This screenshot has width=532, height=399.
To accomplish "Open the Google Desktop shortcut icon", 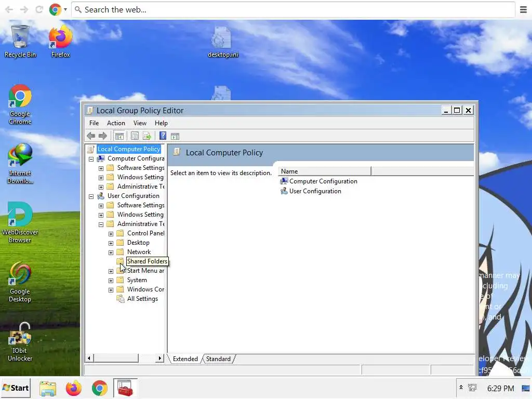I will tap(20, 282).
